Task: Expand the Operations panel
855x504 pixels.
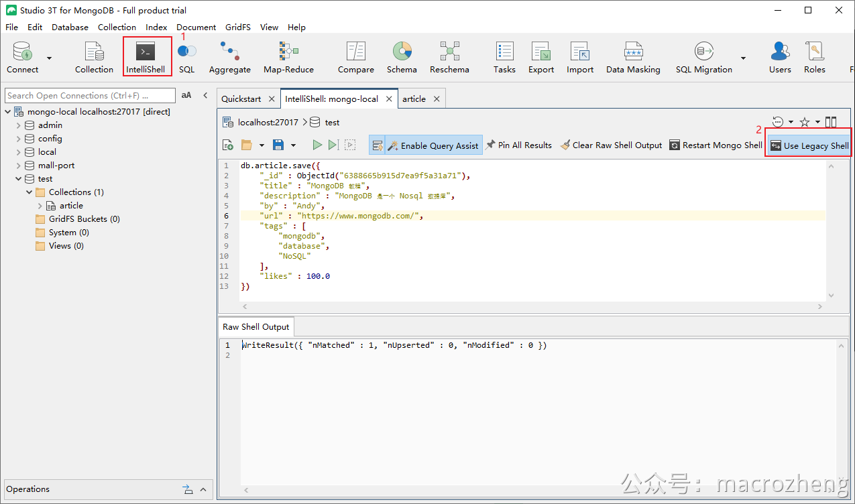Action: point(205,489)
